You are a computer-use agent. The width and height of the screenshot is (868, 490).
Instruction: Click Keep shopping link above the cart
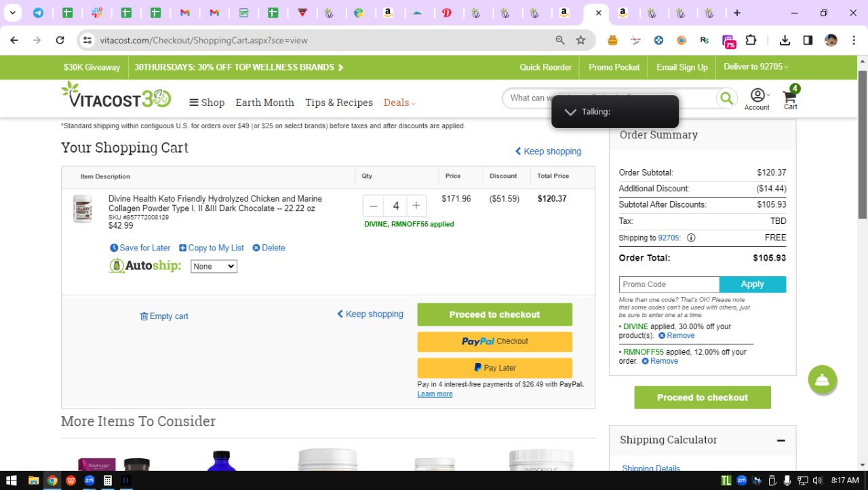[x=548, y=151]
